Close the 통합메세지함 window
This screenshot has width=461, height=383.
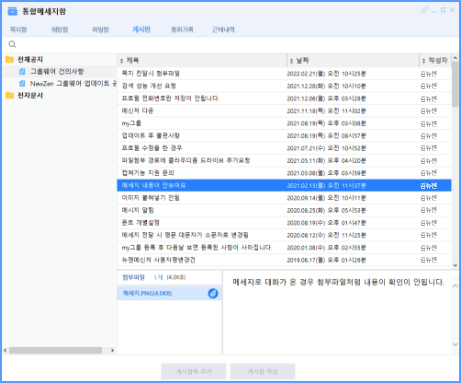(x=452, y=10)
